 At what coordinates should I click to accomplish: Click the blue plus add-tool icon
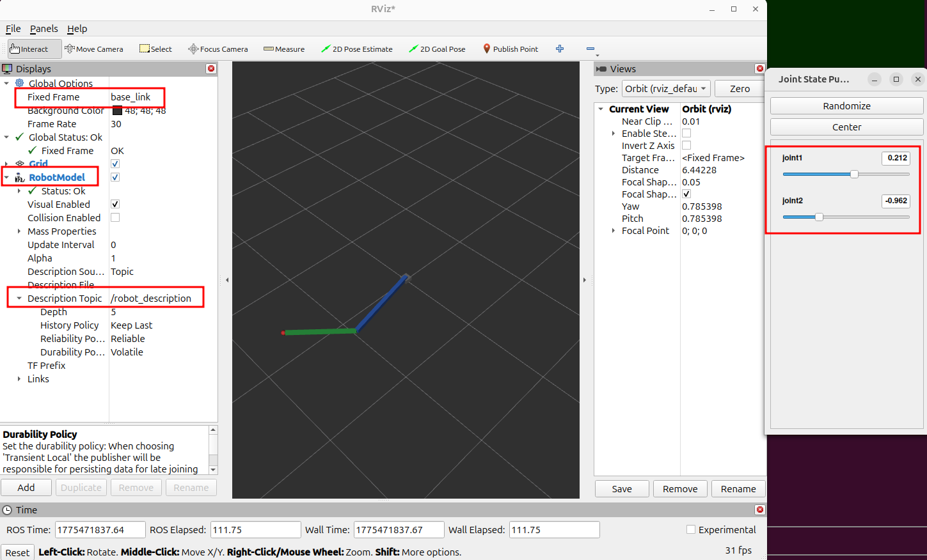560,49
